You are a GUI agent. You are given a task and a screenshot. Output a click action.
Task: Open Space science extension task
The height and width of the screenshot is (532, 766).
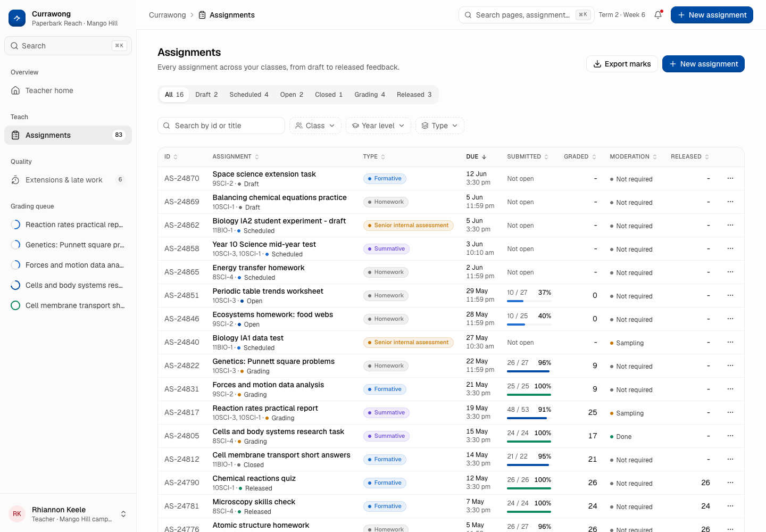point(264,174)
